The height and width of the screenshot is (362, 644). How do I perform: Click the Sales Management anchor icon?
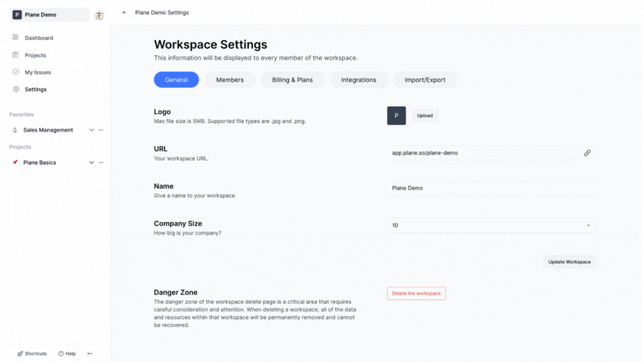tap(15, 130)
